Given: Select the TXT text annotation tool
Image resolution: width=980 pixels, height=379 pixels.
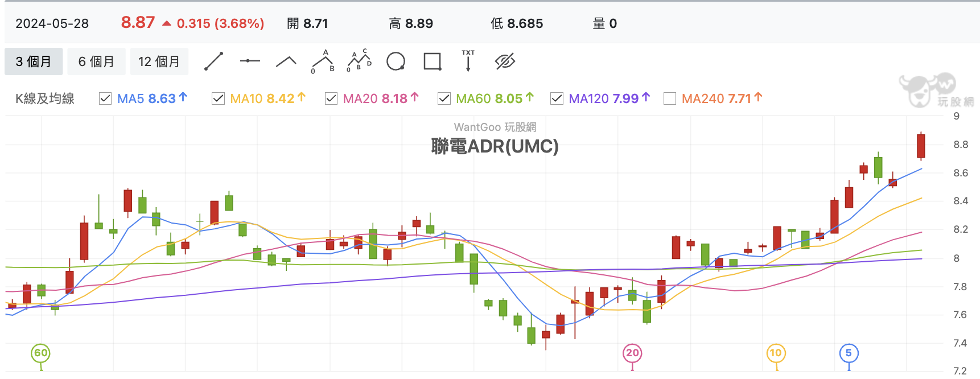Looking at the screenshot, I should point(468,61).
